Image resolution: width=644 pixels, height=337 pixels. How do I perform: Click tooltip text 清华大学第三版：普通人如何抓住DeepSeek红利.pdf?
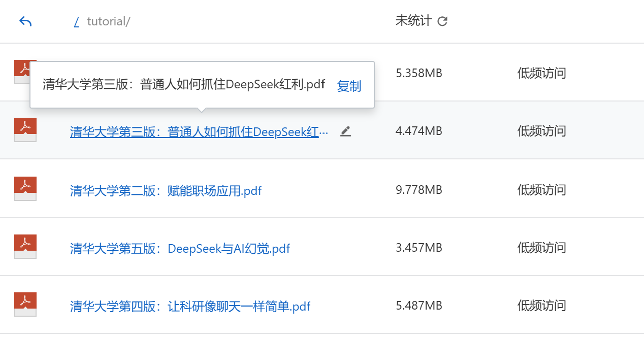click(184, 85)
